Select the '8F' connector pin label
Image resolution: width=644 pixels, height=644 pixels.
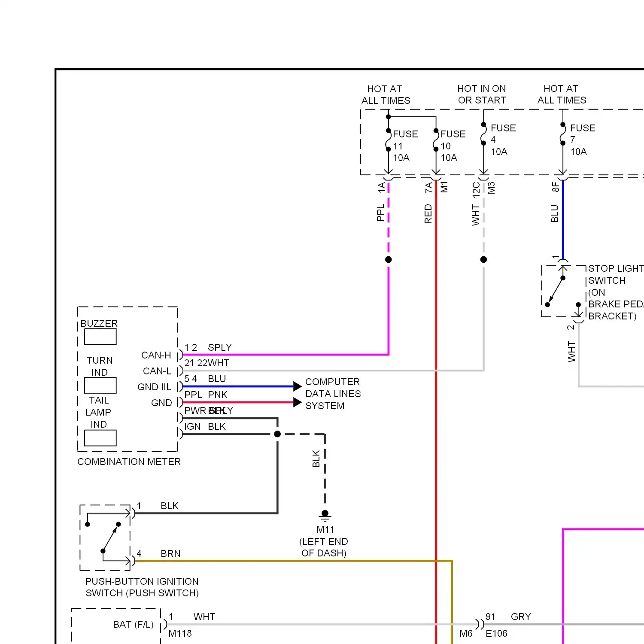point(555,187)
